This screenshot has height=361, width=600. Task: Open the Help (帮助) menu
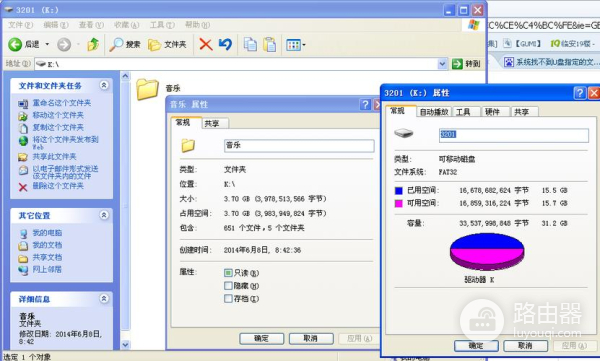coord(197,25)
